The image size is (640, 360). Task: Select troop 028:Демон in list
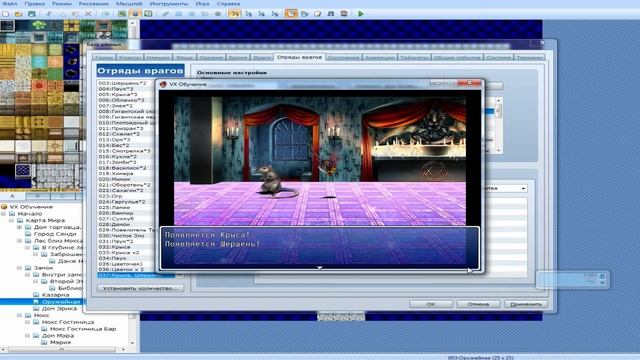point(115,224)
